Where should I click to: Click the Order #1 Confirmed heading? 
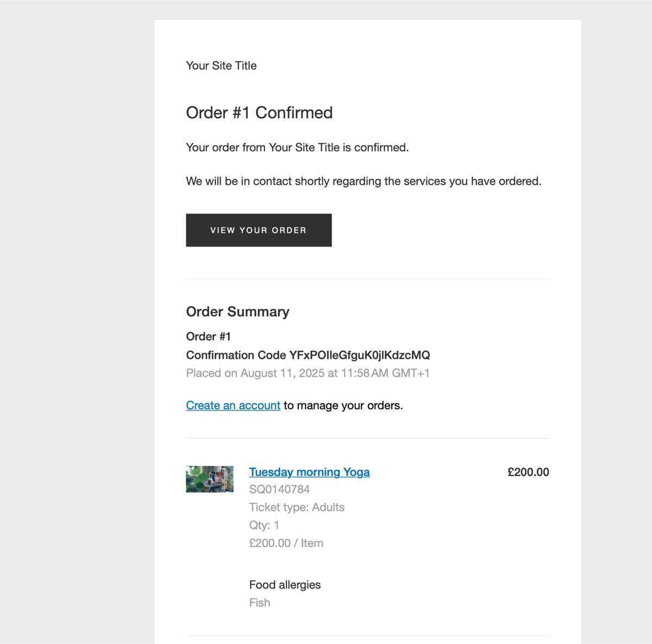259,112
